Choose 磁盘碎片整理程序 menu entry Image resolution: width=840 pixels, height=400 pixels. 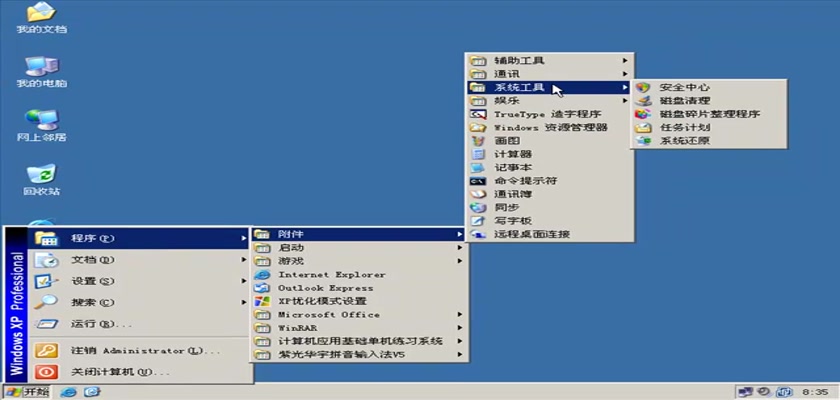(x=708, y=114)
